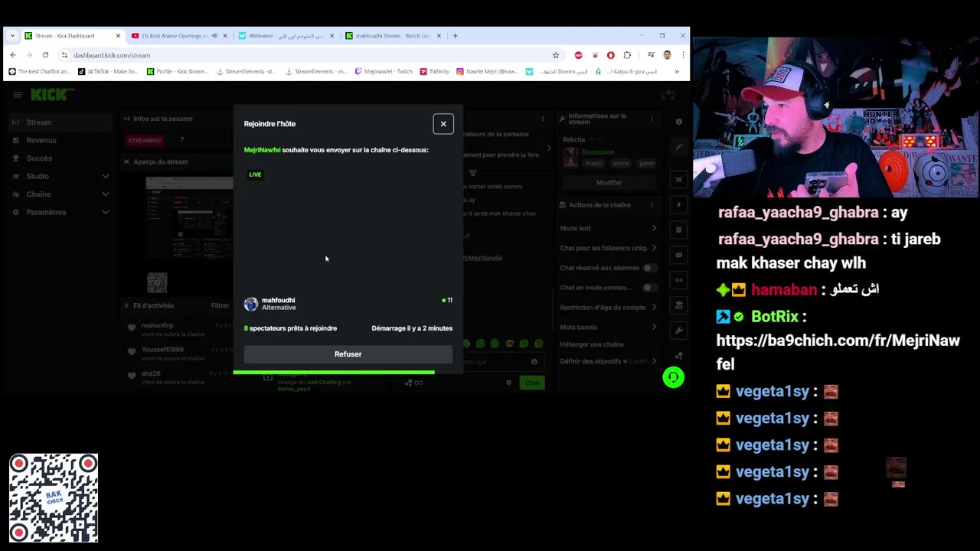Click the green Chat send button
This screenshot has height=551, width=980.
[x=532, y=383]
